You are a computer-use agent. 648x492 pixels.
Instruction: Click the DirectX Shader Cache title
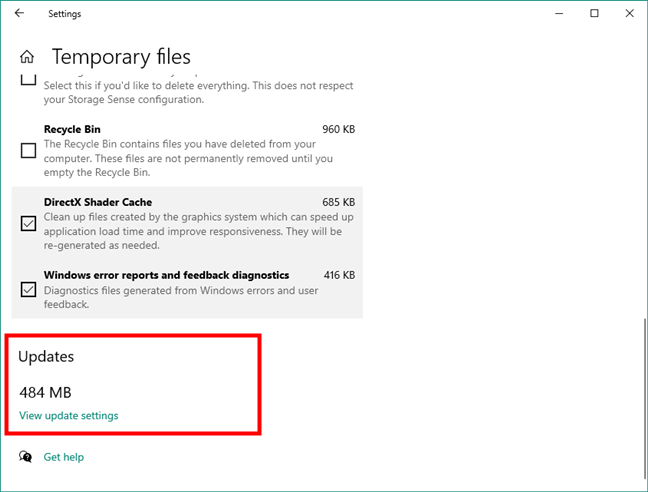(98, 202)
